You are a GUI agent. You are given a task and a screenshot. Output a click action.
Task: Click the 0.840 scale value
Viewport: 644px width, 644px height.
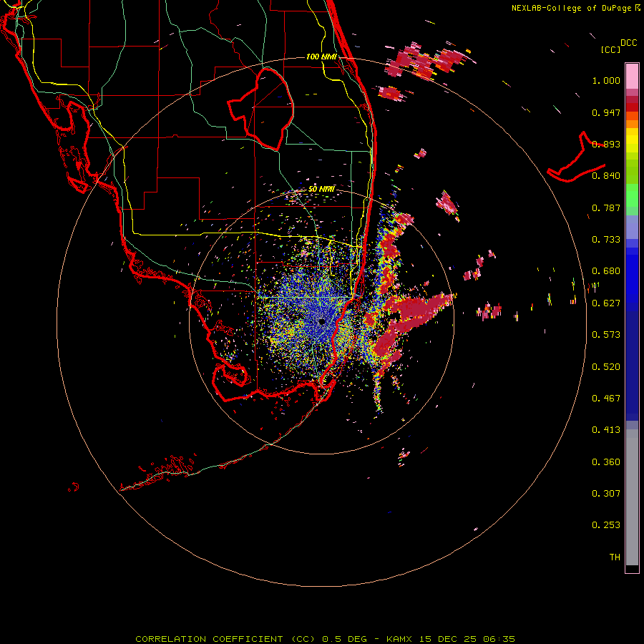coord(606,176)
